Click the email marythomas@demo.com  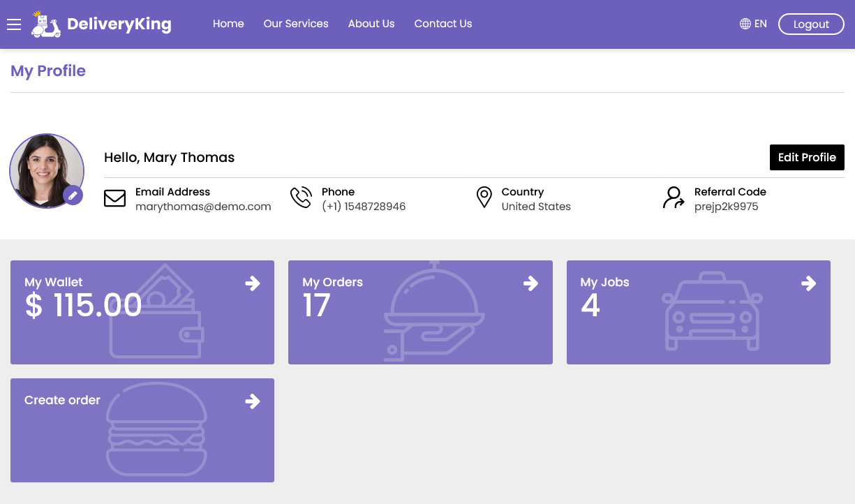[203, 207]
